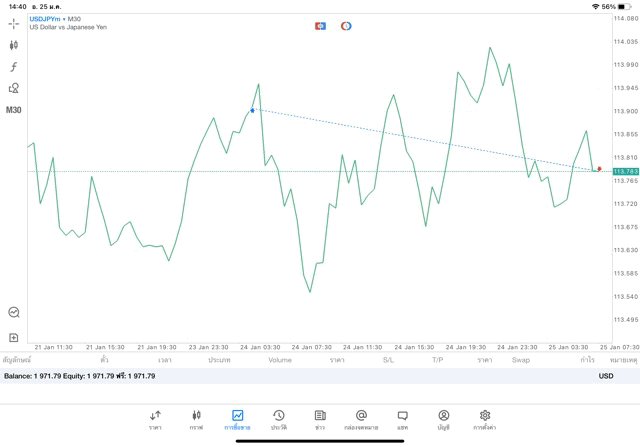Open the indicators (f) list

(x=14, y=67)
